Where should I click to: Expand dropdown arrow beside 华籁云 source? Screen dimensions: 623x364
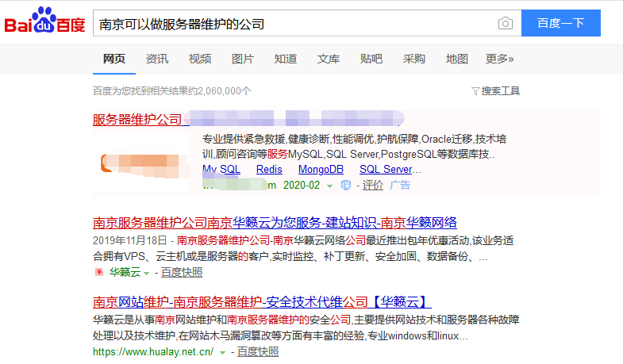[x=146, y=273]
